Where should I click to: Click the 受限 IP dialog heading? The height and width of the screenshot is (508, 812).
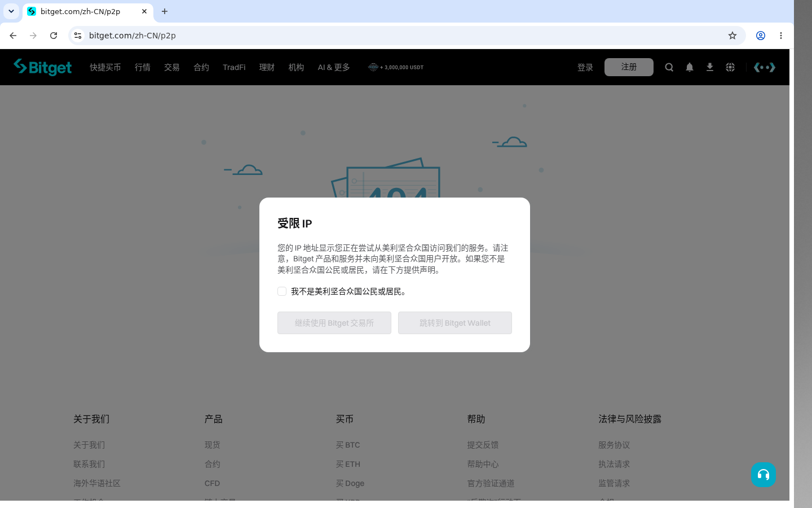295,224
